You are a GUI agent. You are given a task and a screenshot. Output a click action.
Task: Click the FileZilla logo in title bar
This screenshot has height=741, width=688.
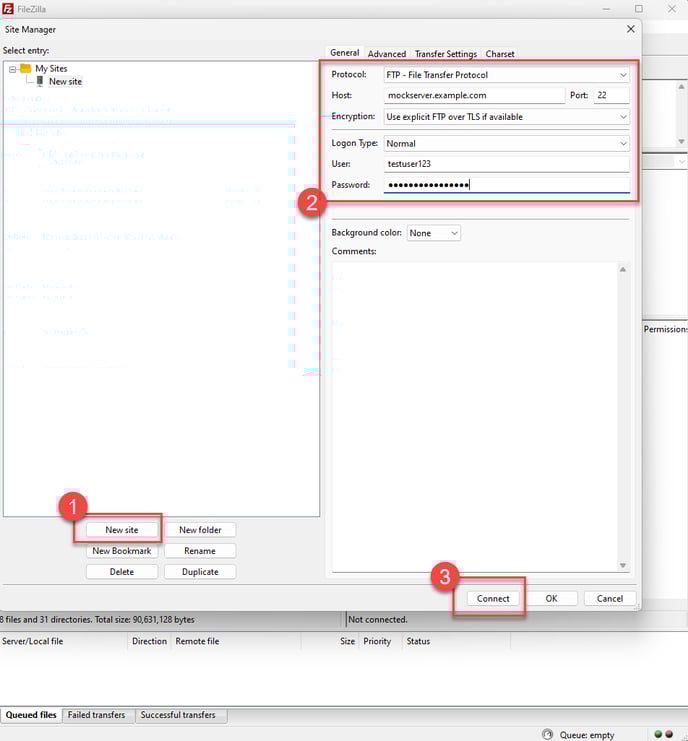tap(8, 9)
